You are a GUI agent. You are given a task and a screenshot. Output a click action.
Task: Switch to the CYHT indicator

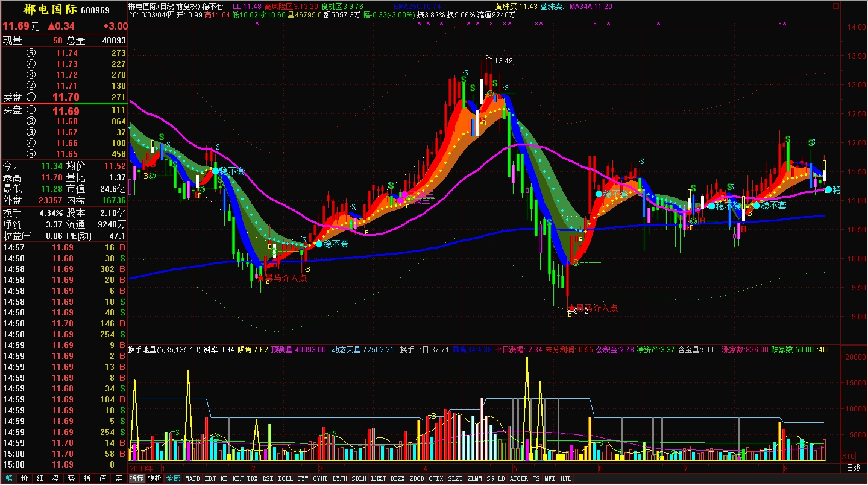pyautogui.click(x=321, y=478)
